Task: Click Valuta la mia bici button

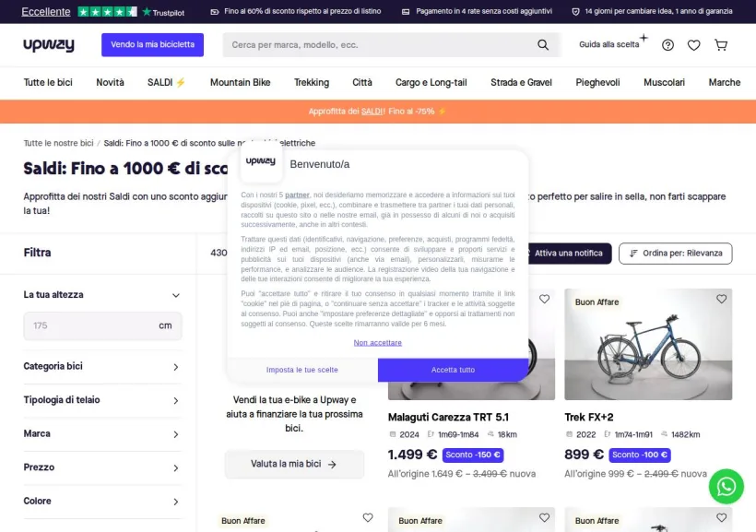Action: [294, 464]
